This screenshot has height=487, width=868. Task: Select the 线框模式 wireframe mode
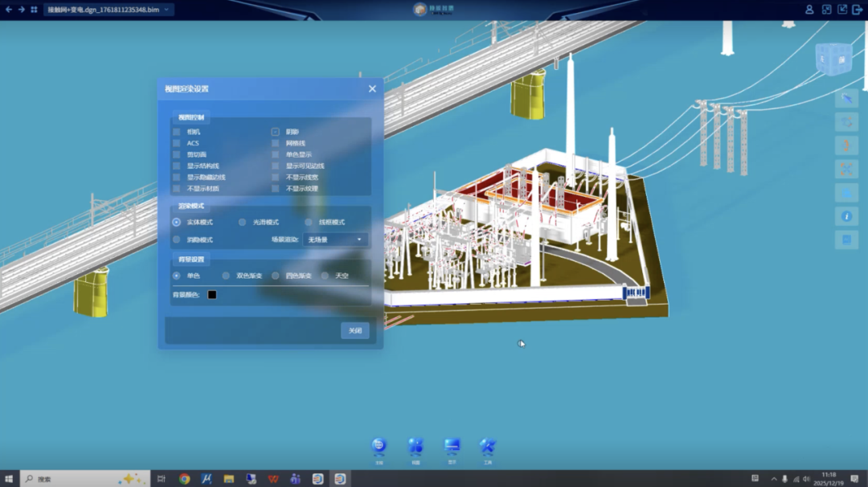pos(309,222)
